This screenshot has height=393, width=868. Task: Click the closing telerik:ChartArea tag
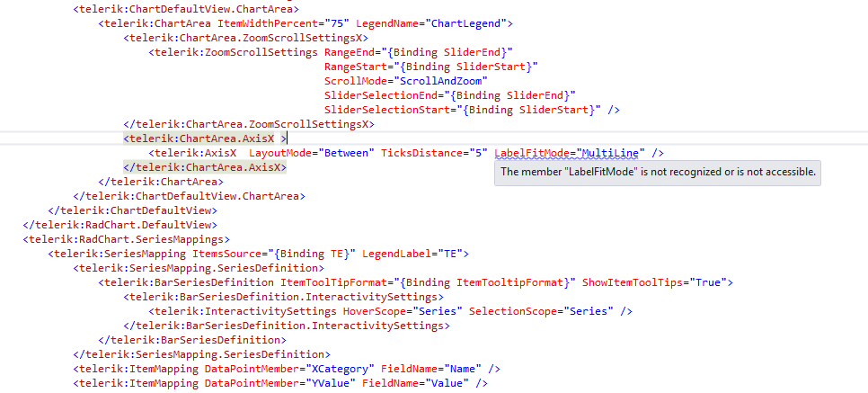pyautogui.click(x=161, y=182)
